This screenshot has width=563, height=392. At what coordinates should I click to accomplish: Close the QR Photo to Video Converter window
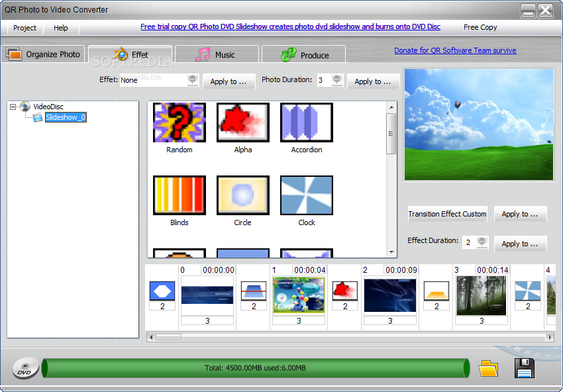tap(545, 11)
